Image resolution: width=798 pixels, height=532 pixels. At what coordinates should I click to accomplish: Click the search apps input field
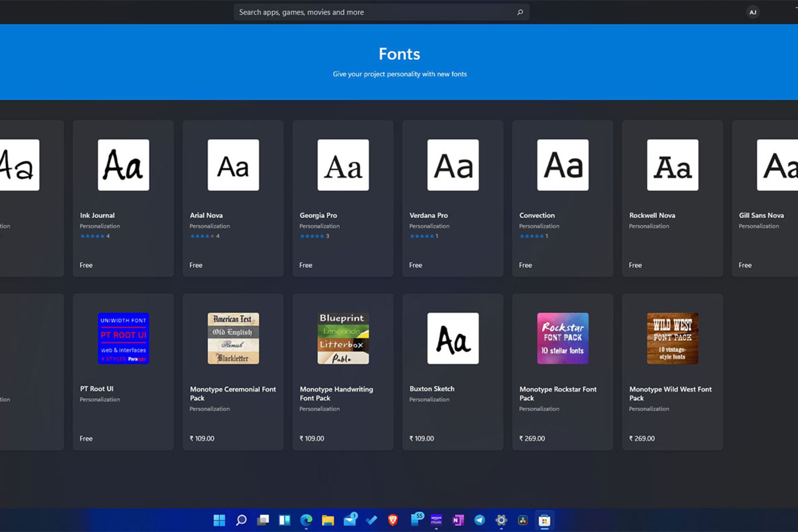coord(374,12)
